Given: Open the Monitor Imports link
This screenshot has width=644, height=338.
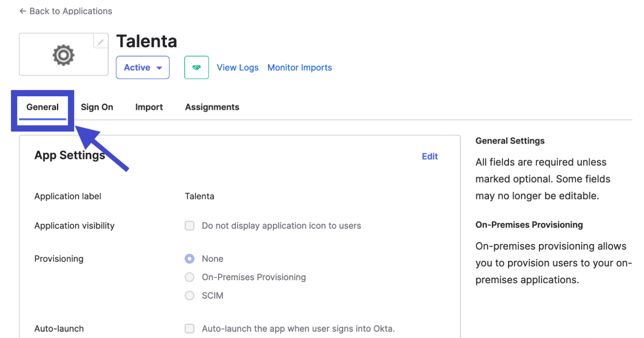Looking at the screenshot, I should point(299,68).
